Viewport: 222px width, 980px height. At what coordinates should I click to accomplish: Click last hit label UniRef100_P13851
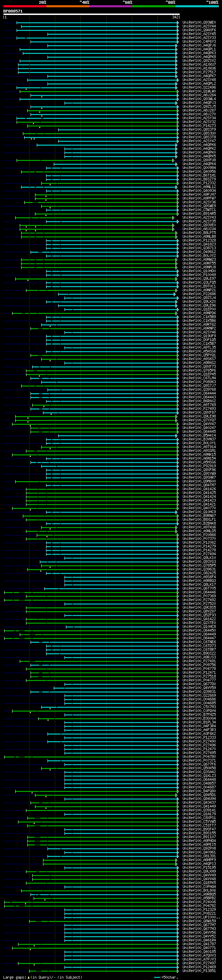click(199, 971)
